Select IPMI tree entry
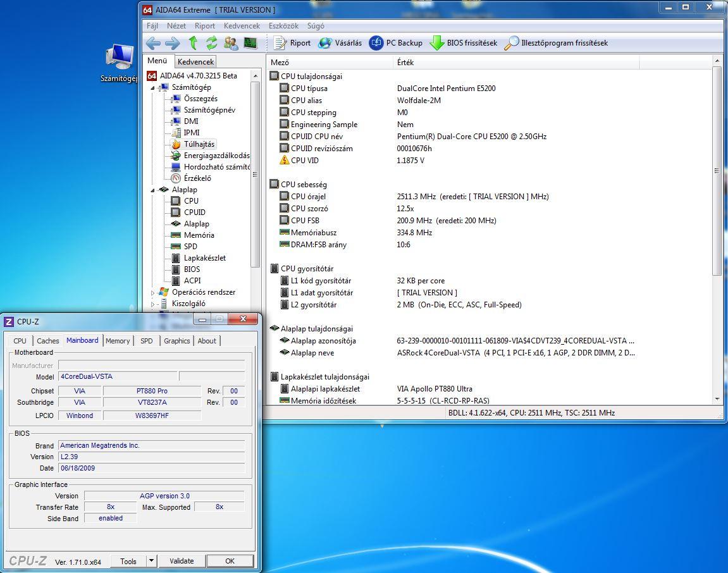 click(185, 132)
